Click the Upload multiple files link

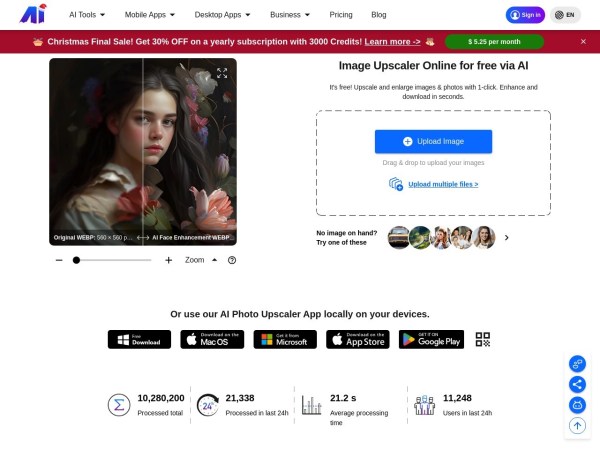coord(442,184)
